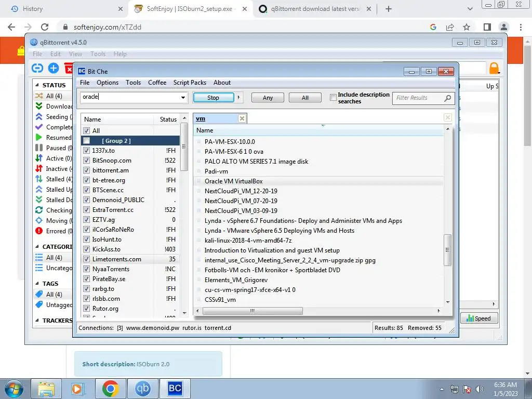Click the Any button

[x=268, y=97]
